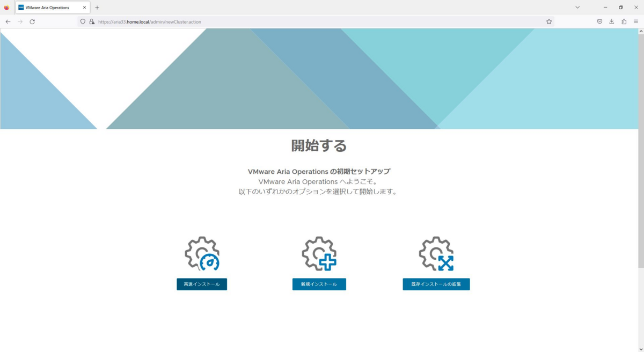Click the Firefox logo icon at title bar

[6, 8]
